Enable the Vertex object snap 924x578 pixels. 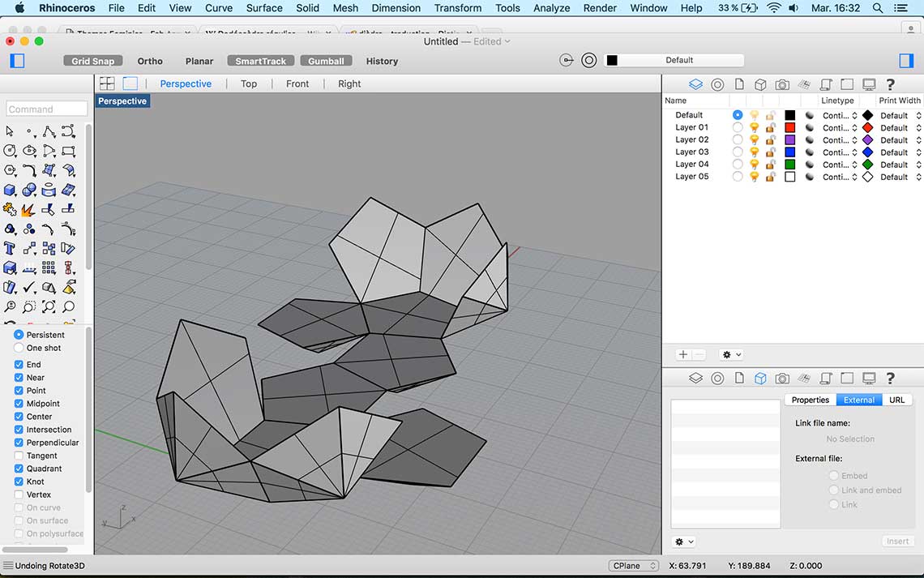19,495
